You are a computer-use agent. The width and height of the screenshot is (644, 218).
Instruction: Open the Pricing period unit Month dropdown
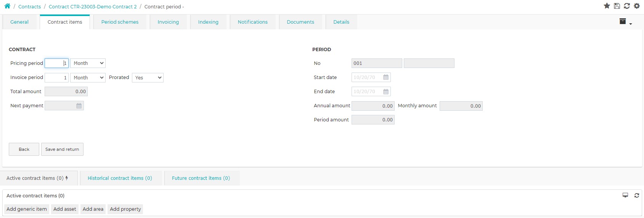(x=88, y=63)
